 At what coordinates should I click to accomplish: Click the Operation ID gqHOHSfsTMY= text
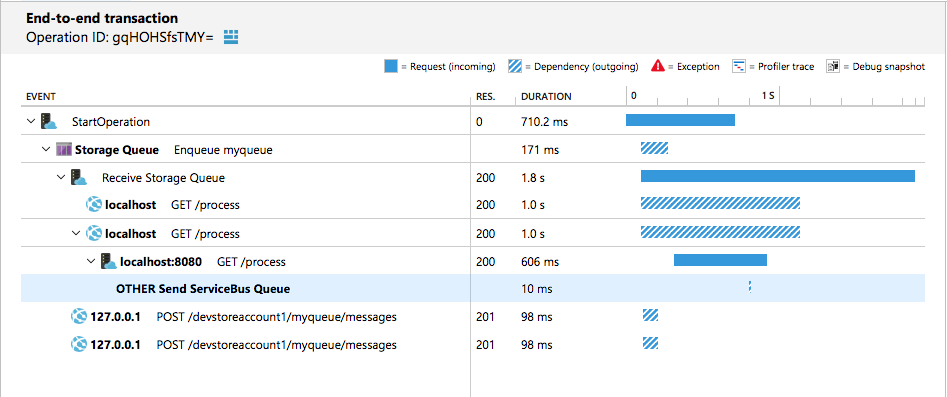tap(120, 37)
